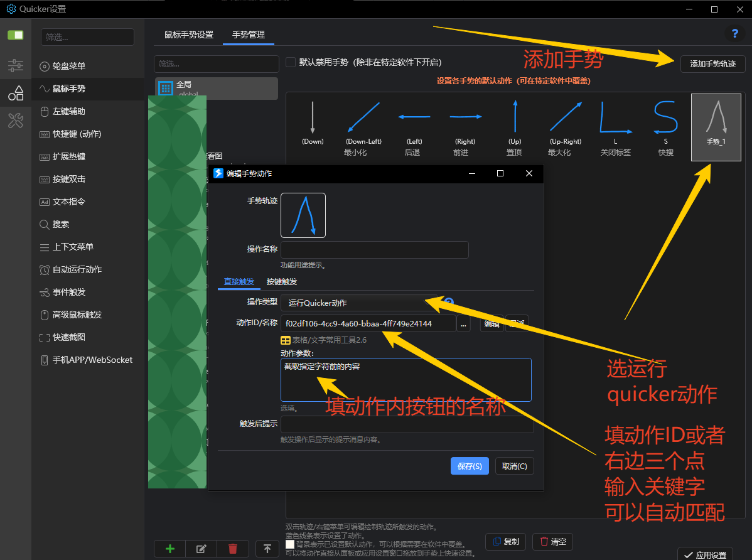Screen dimensions: 752x560
Task: Enable 默认禁用手势 checkbox
Action: pyautogui.click(x=291, y=62)
